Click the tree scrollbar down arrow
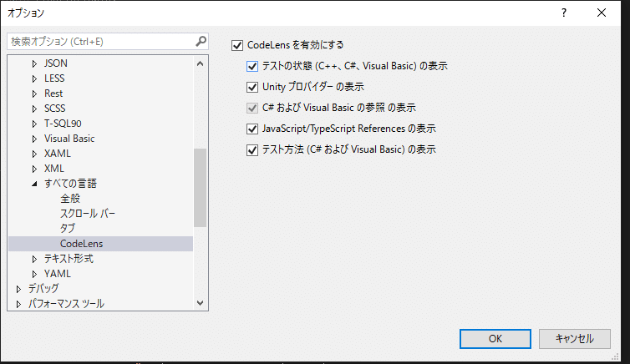The width and height of the screenshot is (630, 364). [200, 303]
